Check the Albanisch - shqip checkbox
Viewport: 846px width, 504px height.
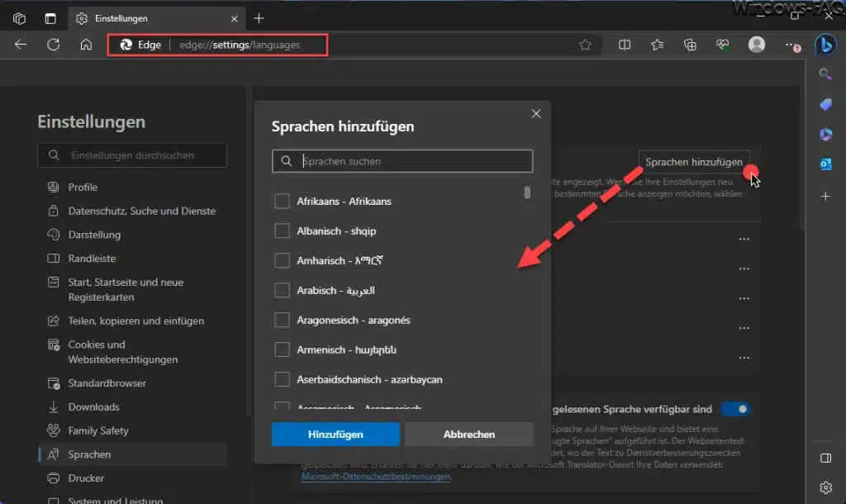[x=283, y=231]
